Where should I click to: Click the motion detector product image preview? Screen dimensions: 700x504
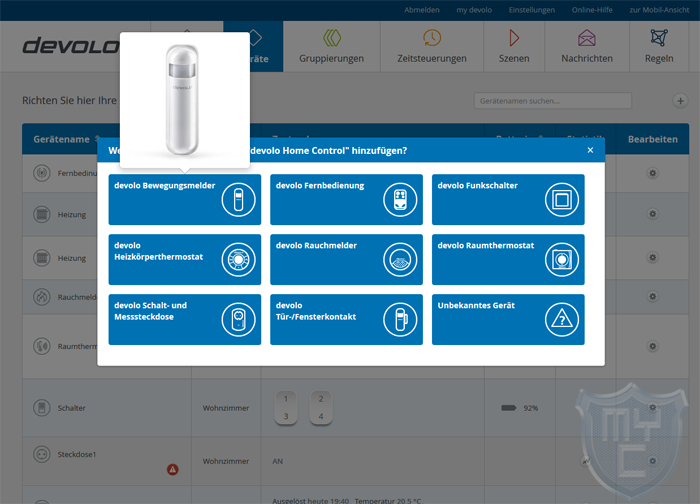point(184,100)
